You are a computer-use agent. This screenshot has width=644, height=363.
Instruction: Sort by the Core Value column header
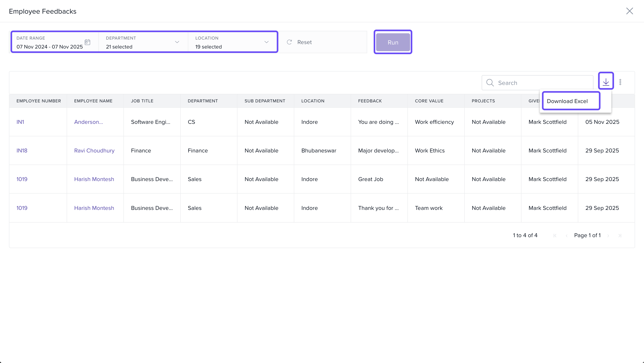[429, 101]
